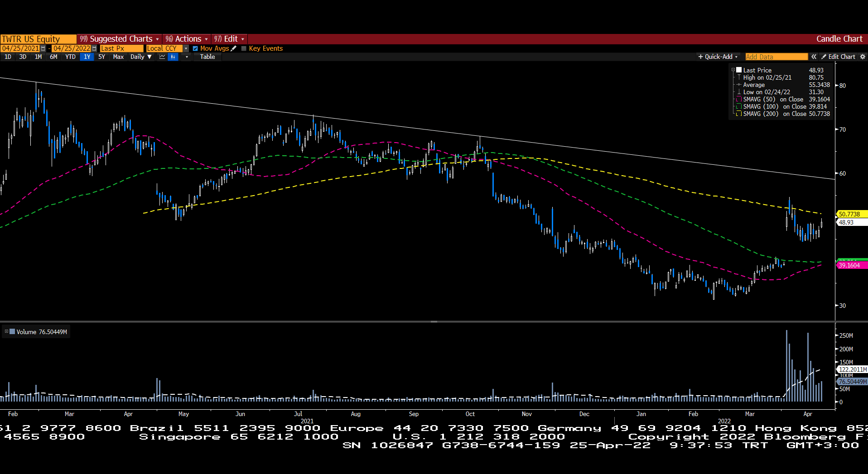Open the Local CCY currency dropdown arrow
Viewport: 868px width, 474px height.
click(186, 48)
